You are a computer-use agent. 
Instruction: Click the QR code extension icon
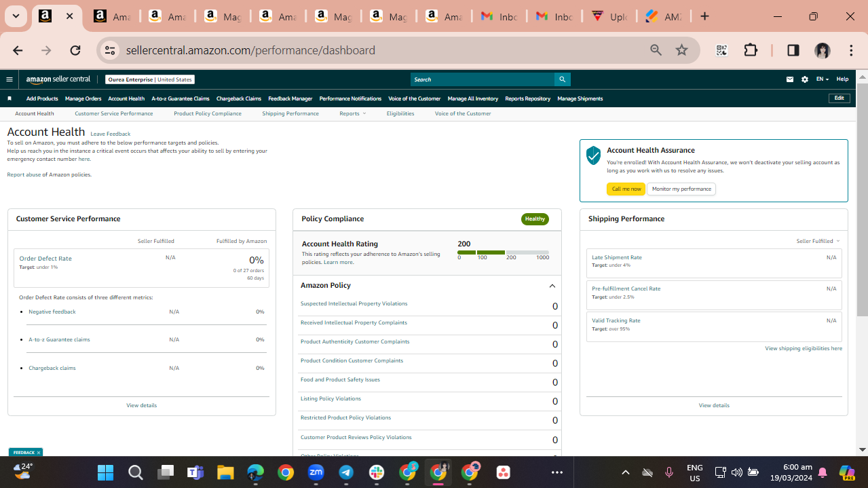point(721,50)
